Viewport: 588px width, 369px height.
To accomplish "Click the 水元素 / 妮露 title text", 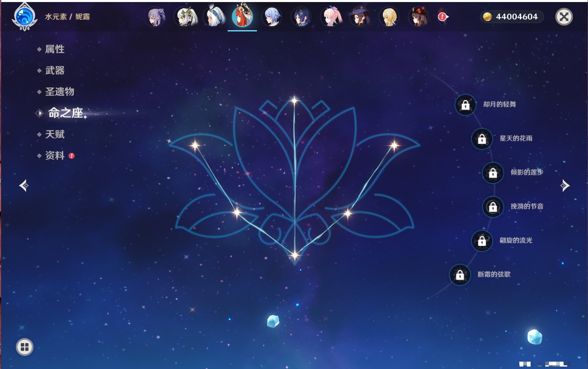I will pos(68,17).
